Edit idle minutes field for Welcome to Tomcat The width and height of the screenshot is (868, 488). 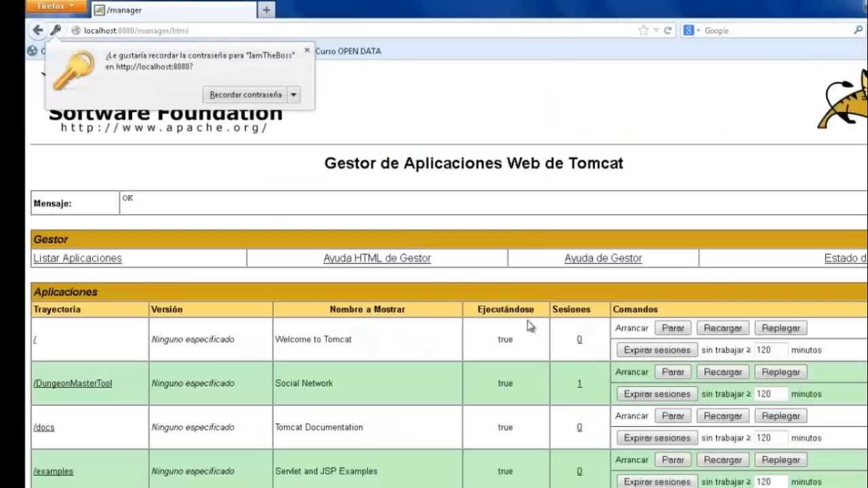coord(771,350)
